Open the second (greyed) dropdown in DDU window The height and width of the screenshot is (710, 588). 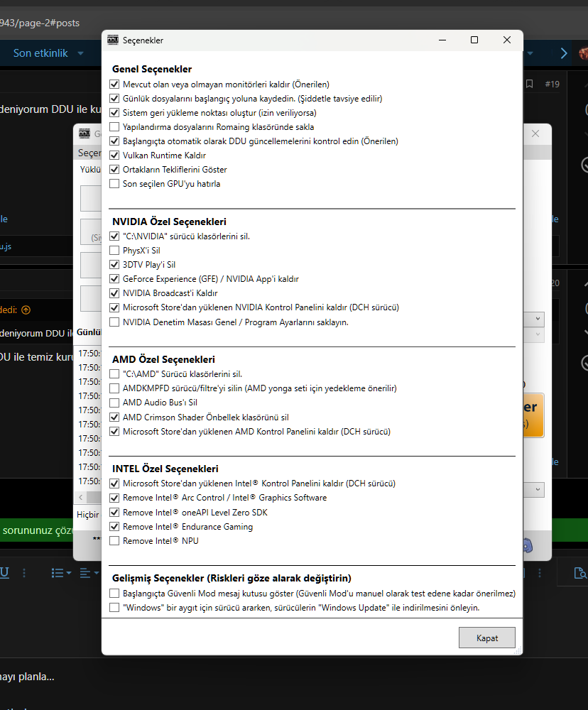coord(533,334)
